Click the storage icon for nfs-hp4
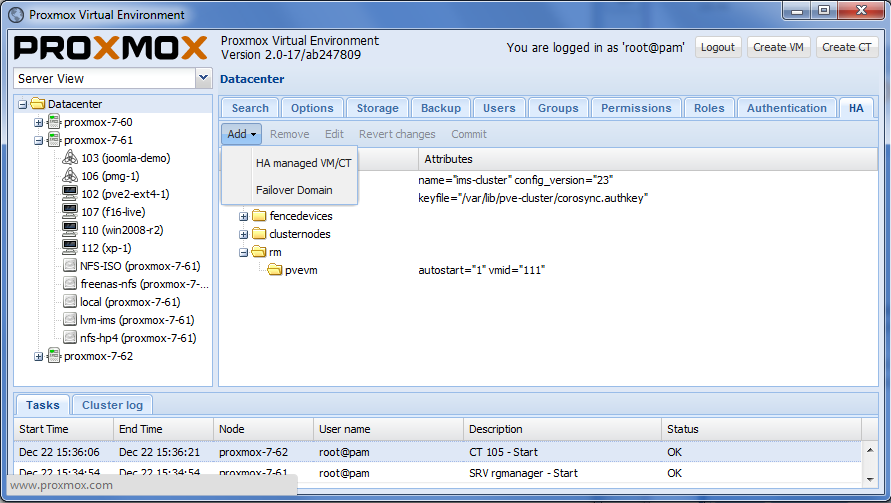Viewport: 891px width, 503px height. (70, 338)
